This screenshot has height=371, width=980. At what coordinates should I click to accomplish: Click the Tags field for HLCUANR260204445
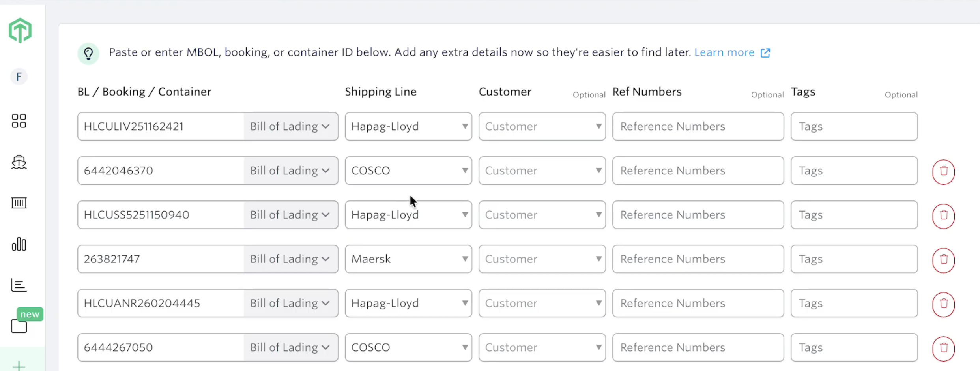point(854,303)
